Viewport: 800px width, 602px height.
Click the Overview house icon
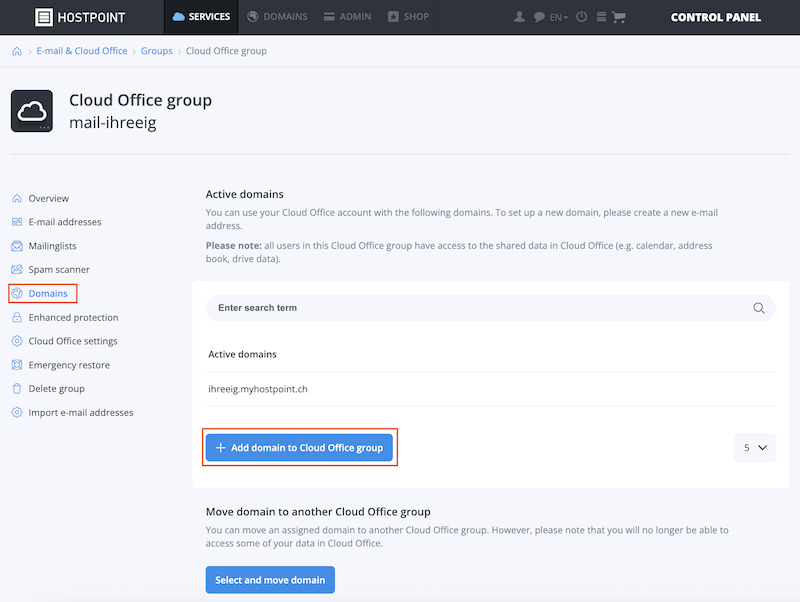[x=17, y=198]
